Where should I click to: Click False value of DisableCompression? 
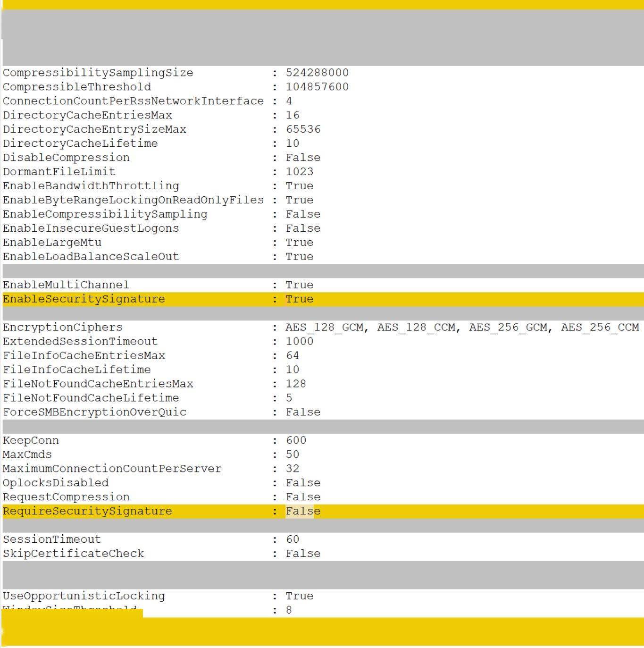(x=303, y=158)
